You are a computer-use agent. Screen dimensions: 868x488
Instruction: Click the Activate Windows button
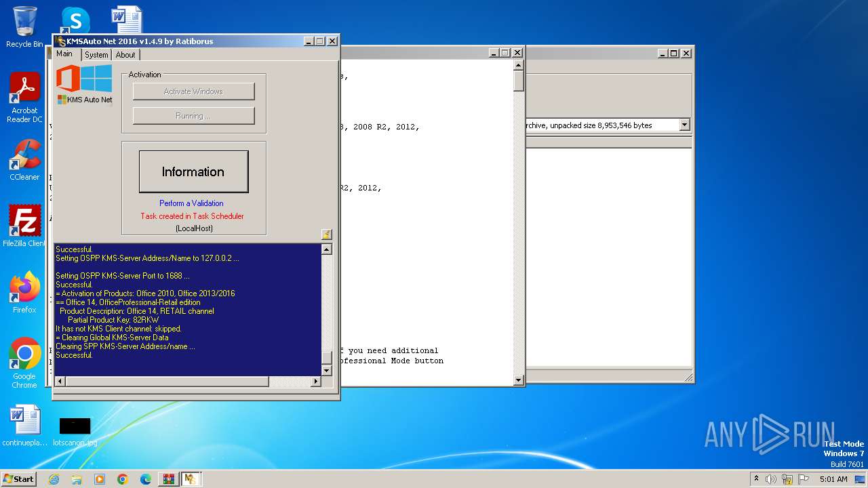[193, 91]
